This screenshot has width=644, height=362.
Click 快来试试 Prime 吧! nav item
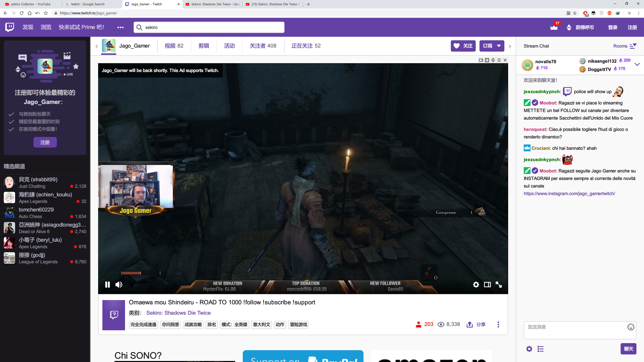click(x=82, y=27)
